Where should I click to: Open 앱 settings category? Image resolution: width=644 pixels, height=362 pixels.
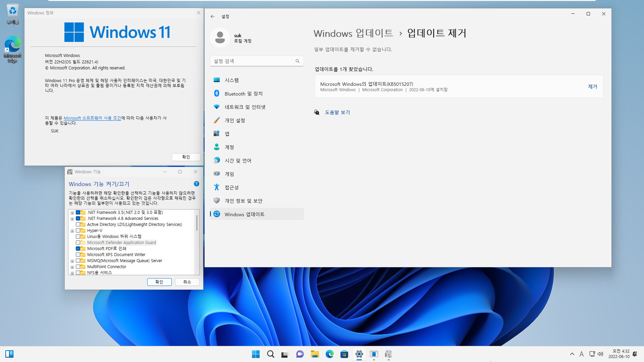tap(257, 134)
